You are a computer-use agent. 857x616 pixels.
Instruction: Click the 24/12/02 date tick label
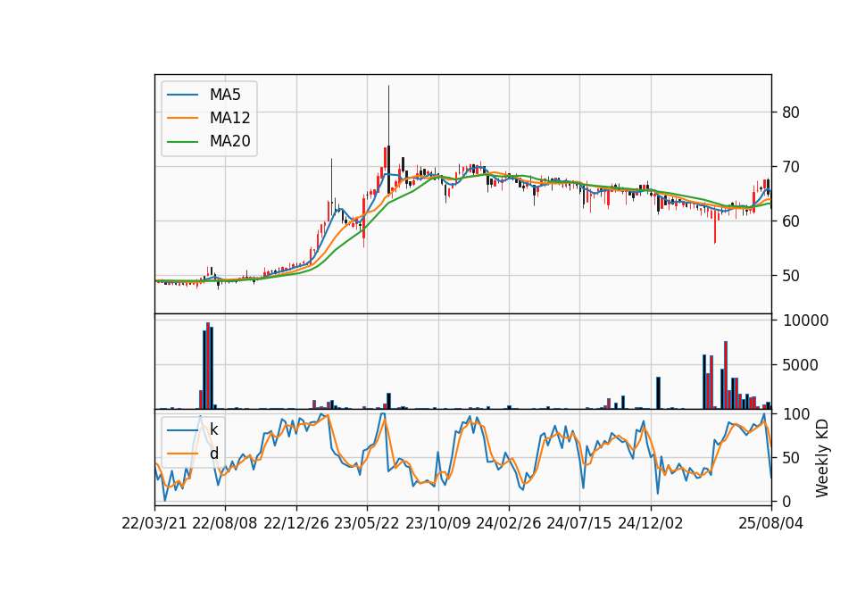point(651,523)
